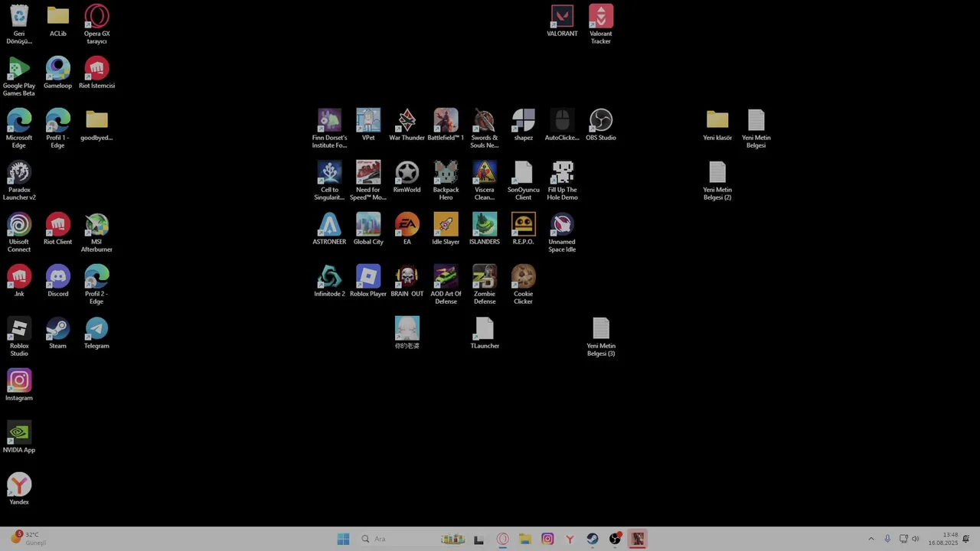Open the SonOyuncu Client file

(523, 173)
